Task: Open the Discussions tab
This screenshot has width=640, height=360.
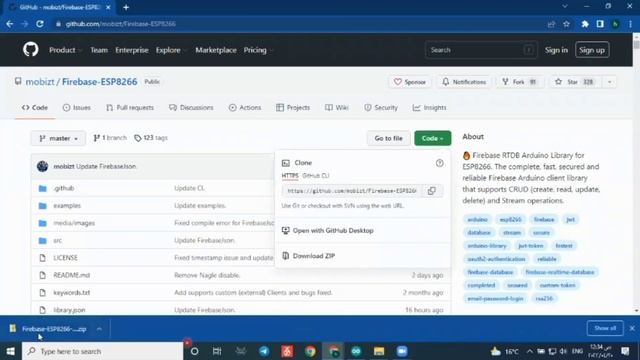Action: coord(191,108)
